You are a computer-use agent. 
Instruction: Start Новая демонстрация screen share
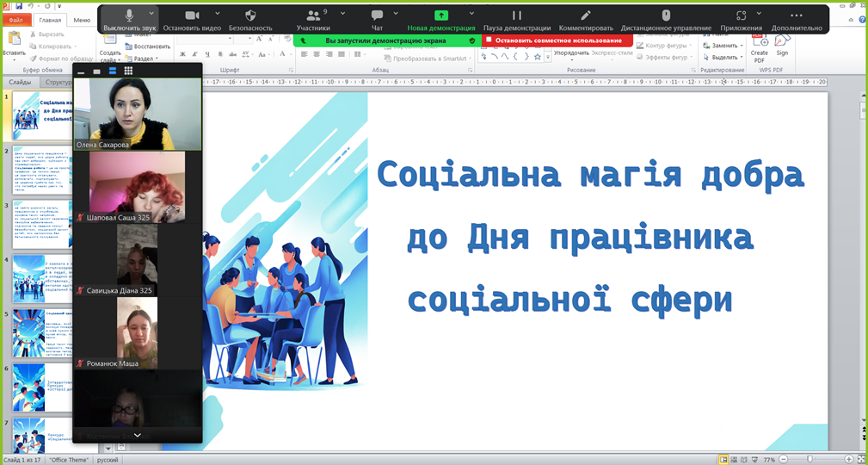coord(441,19)
